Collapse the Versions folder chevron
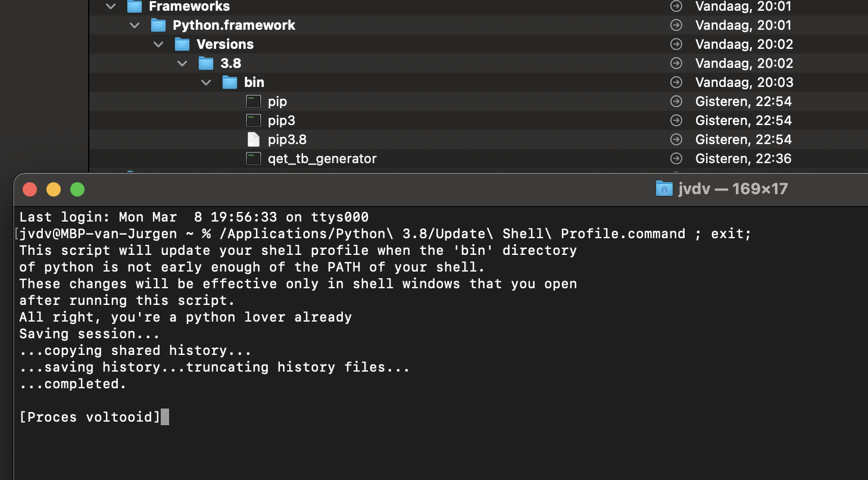Screen dimensions: 868x480 (158, 45)
